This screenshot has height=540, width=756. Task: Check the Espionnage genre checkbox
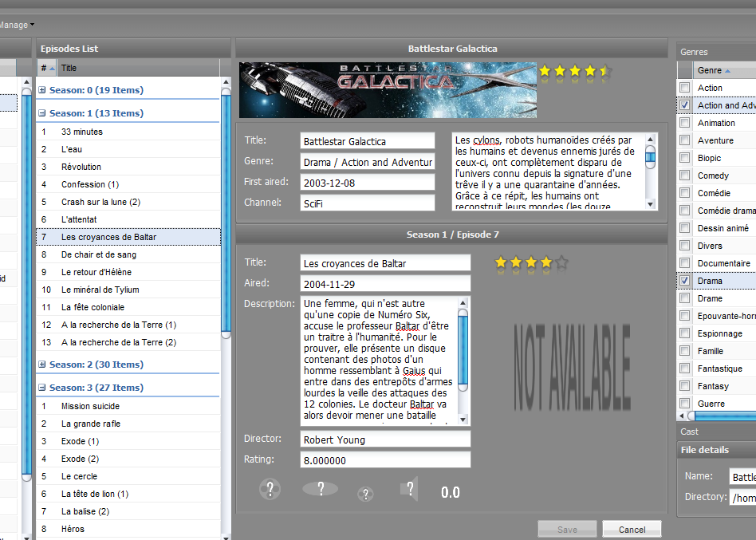(685, 333)
